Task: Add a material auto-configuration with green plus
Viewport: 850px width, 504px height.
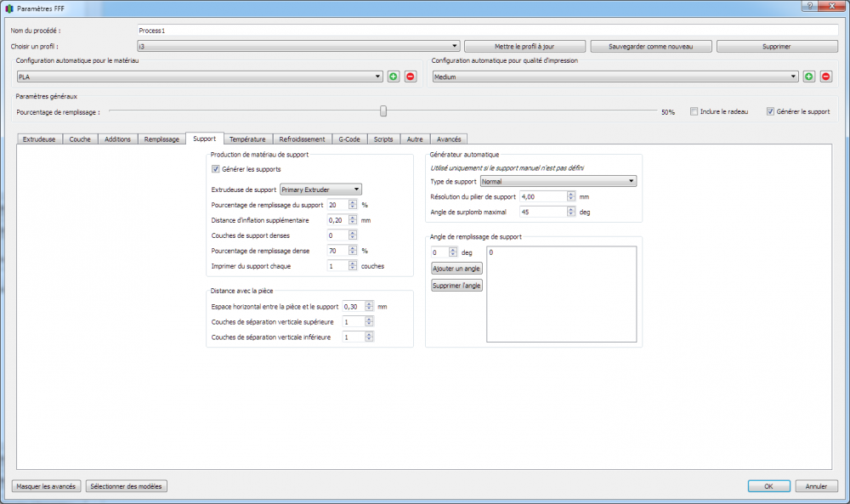Action: pos(394,76)
